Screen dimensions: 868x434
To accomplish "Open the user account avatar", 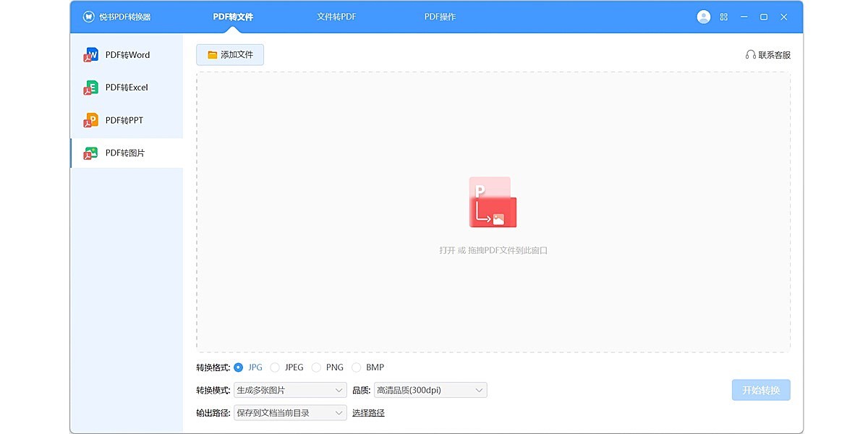I will pos(703,16).
